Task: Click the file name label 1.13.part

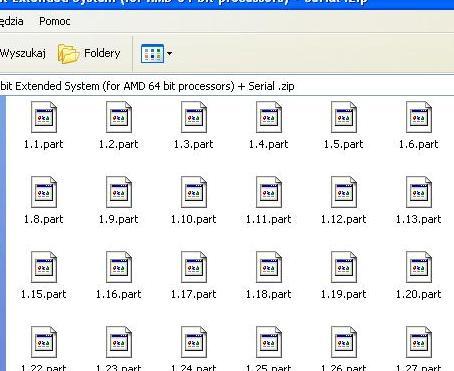Action: point(419,219)
